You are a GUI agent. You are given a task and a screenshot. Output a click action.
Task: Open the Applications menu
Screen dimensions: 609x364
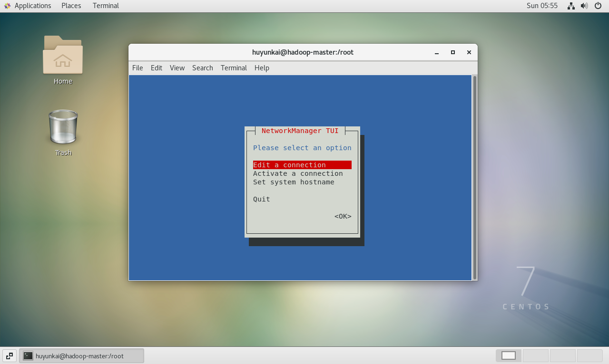coord(33,6)
